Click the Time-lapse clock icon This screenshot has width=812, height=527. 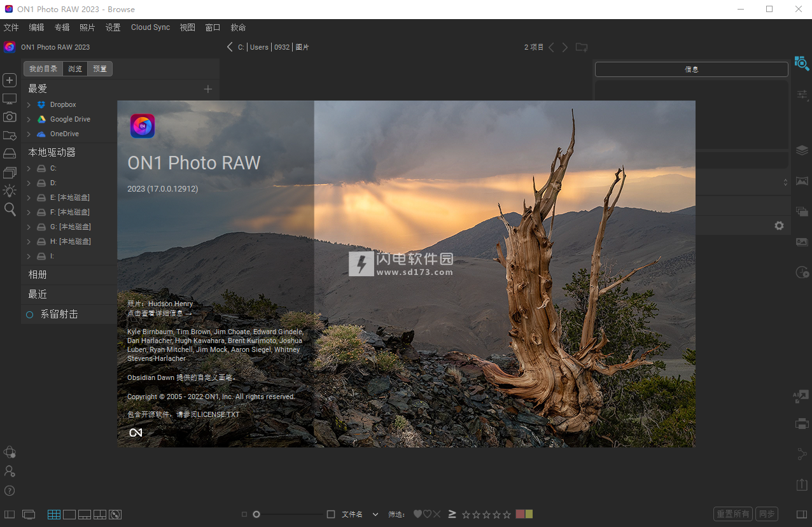(x=802, y=272)
